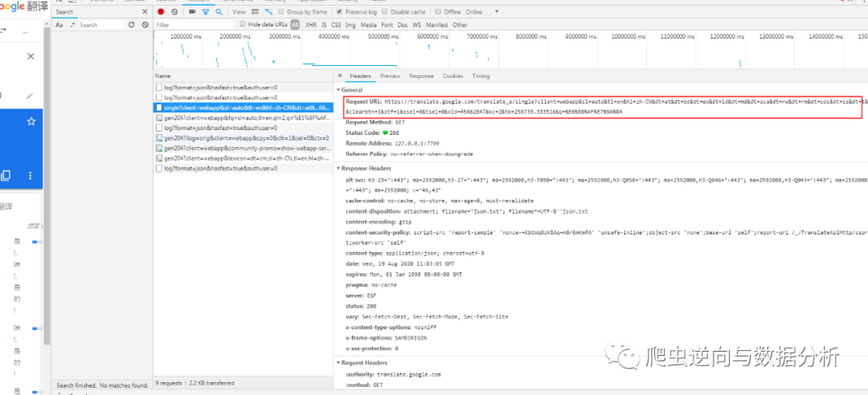Click the Request Method GET line
The height and width of the screenshot is (395, 868).
[x=375, y=122]
